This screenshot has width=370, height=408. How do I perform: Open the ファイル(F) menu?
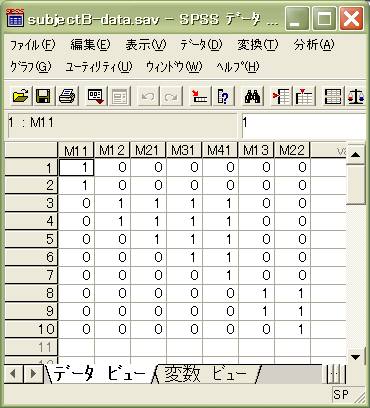pyautogui.click(x=32, y=45)
